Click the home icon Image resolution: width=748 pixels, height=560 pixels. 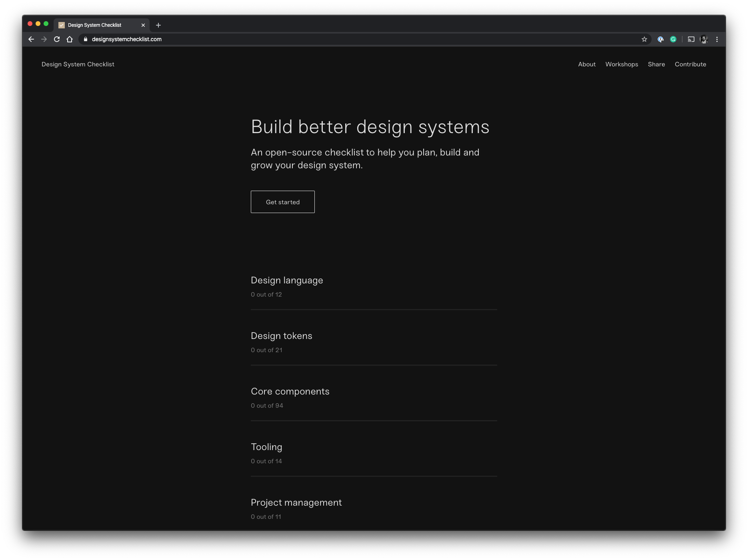70,39
